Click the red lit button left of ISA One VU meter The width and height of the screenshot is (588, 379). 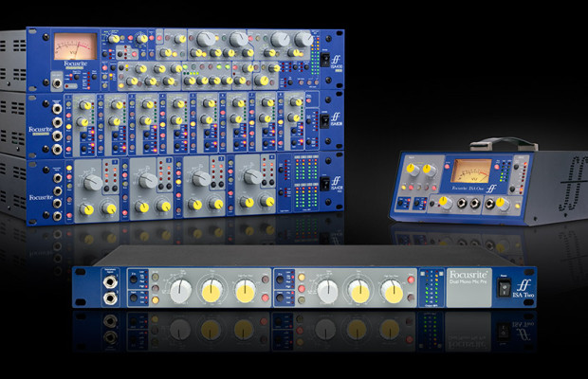pos(448,166)
